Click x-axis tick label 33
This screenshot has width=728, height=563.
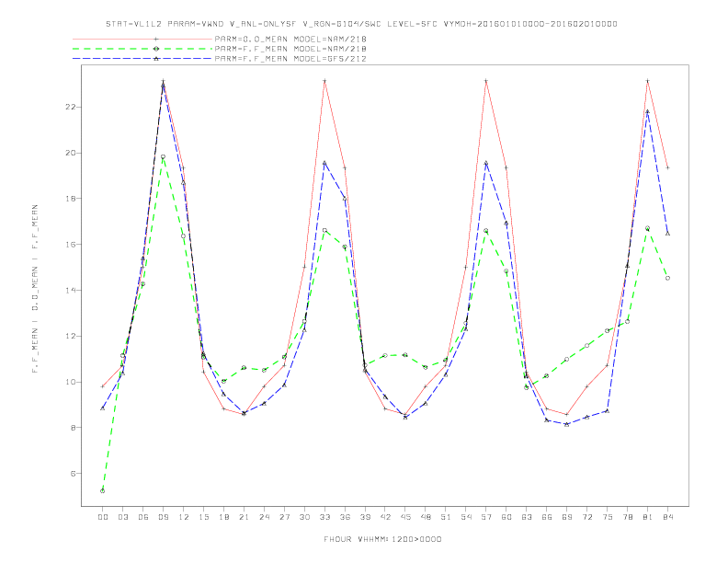click(324, 517)
